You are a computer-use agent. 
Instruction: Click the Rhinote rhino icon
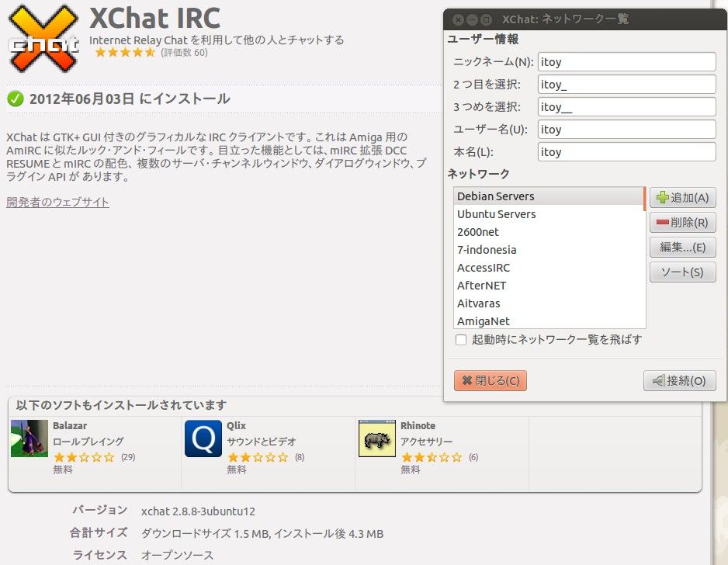pyautogui.click(x=377, y=438)
